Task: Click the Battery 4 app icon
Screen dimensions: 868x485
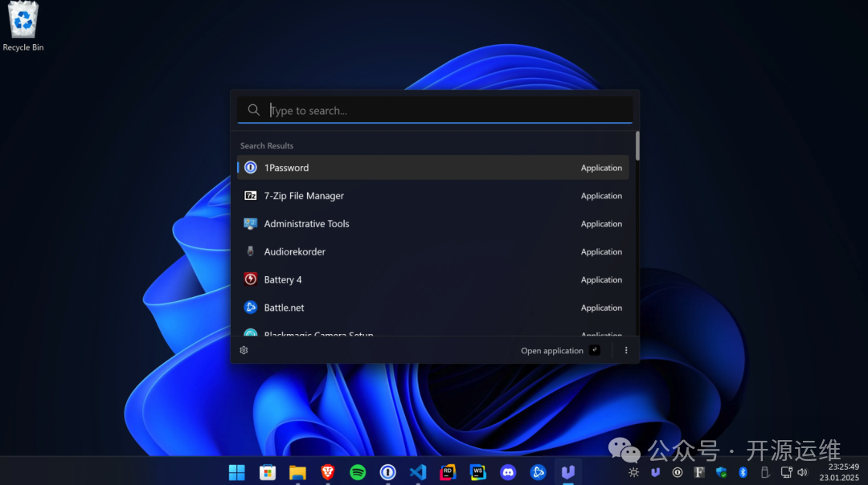Action: [x=250, y=279]
